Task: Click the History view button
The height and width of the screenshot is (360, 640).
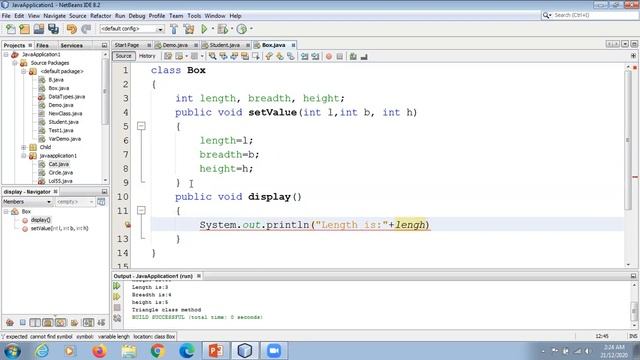Action: pyautogui.click(x=147, y=56)
